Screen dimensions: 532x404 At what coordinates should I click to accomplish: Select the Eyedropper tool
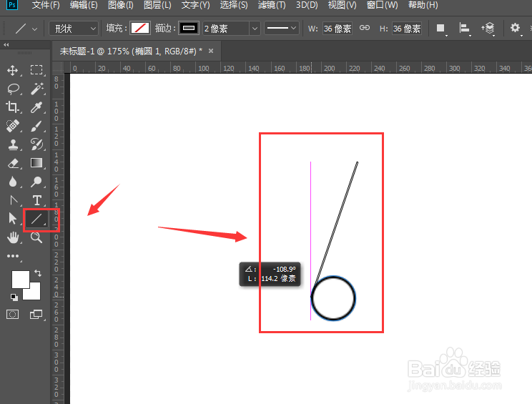(x=36, y=107)
